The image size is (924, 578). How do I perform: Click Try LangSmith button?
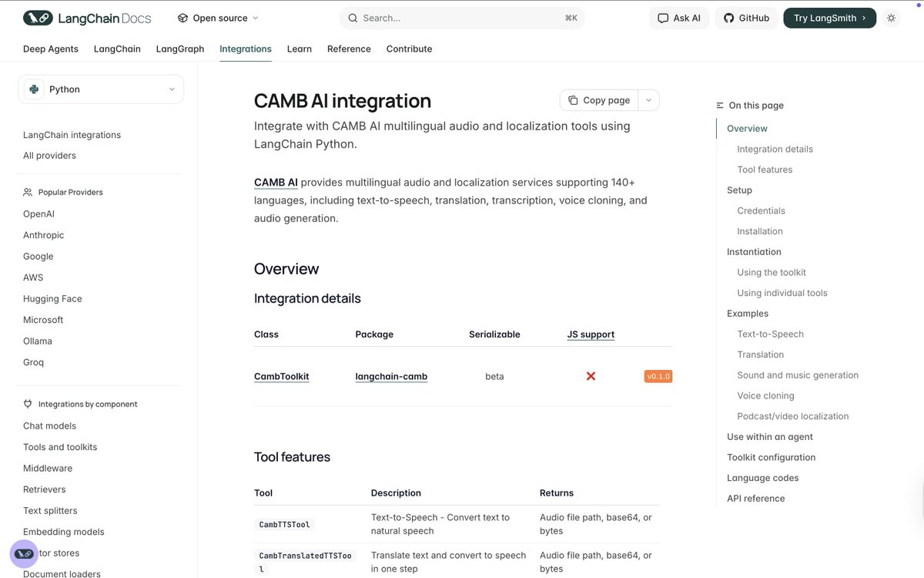coord(830,18)
